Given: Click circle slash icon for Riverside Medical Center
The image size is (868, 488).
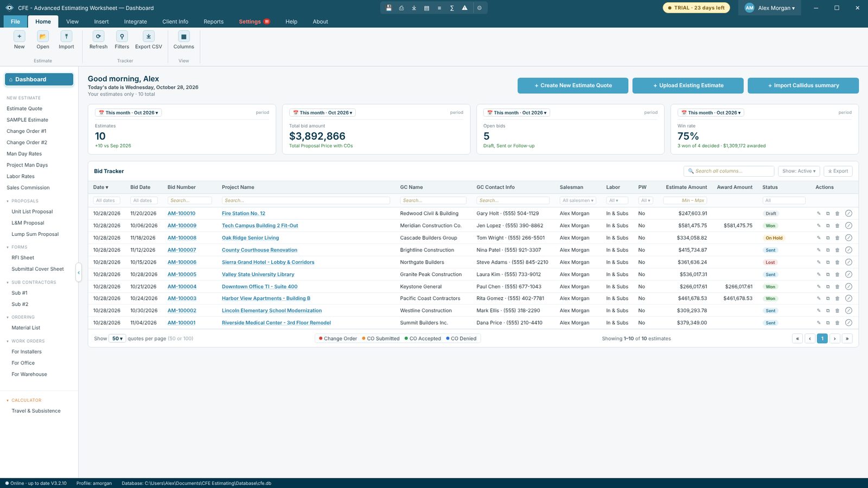Looking at the screenshot, I should pyautogui.click(x=848, y=323).
